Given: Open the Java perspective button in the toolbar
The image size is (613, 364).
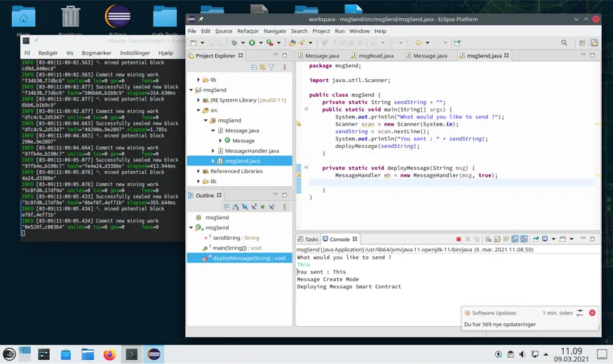Looking at the screenshot, I should point(594,43).
